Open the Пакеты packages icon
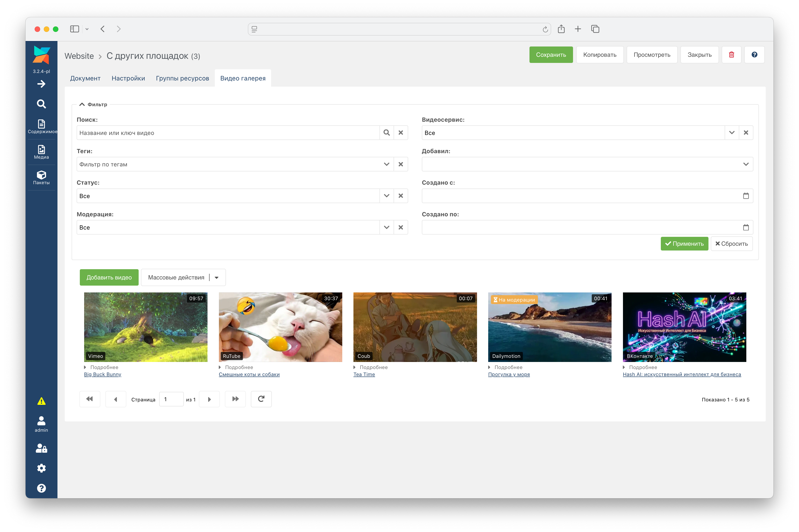This screenshot has height=532, width=799. click(x=42, y=177)
